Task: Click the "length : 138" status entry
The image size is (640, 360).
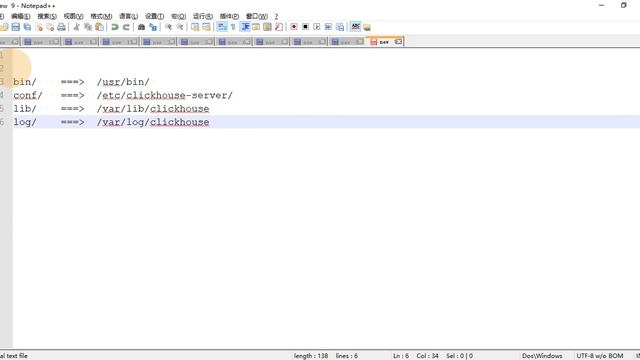Action: (x=311, y=356)
